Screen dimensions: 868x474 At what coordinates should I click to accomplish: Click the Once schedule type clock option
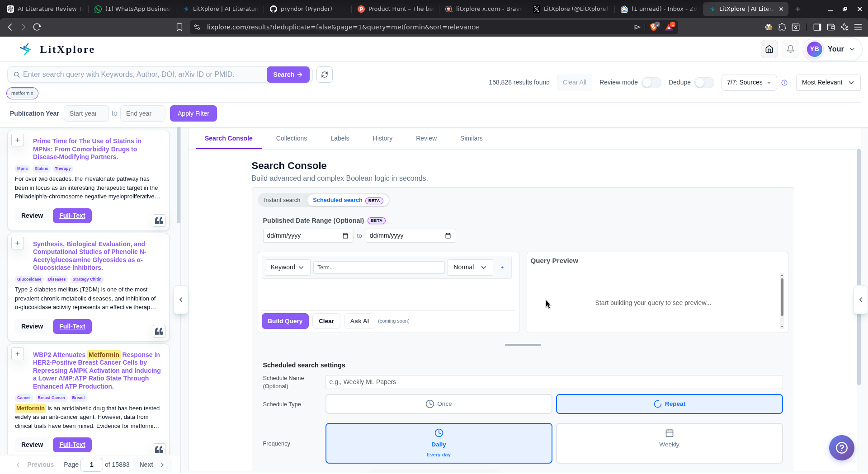click(x=438, y=404)
